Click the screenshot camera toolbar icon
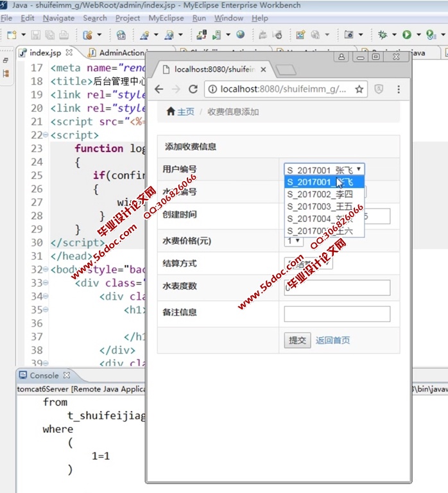 coord(349,34)
